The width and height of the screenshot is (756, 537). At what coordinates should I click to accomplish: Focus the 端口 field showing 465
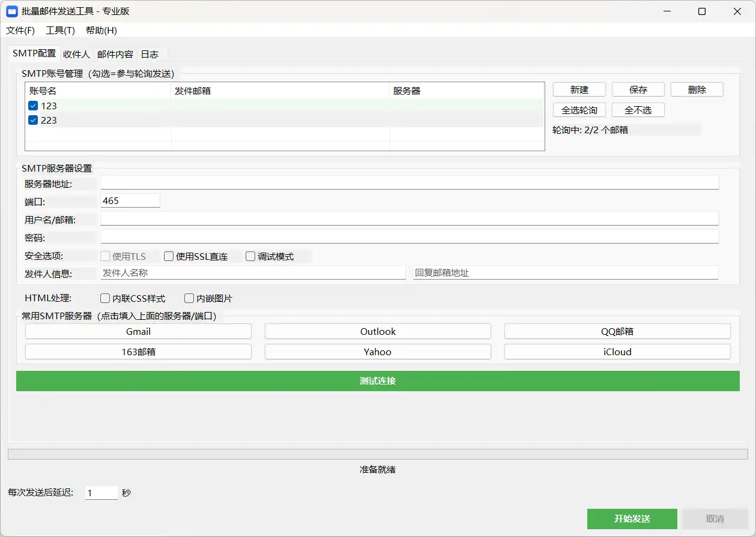pos(130,201)
